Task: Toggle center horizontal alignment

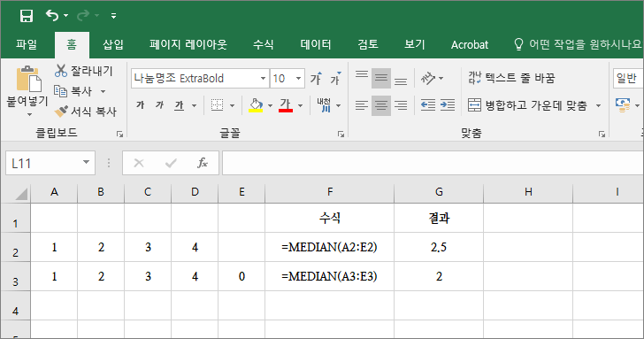Action: (381, 105)
